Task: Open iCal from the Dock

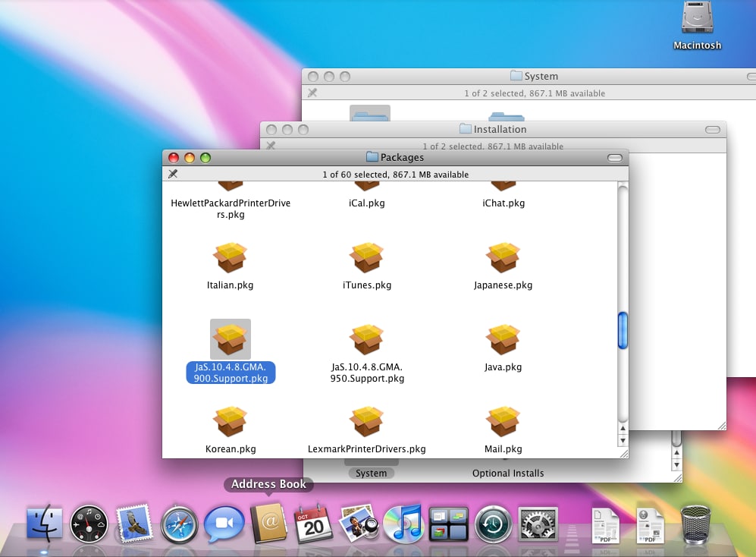Action: [313, 524]
